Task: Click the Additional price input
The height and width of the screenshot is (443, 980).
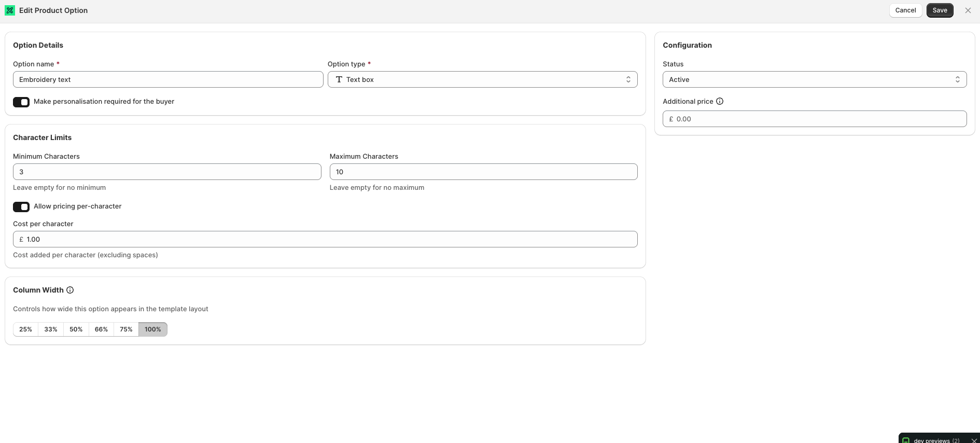Action: (x=815, y=119)
